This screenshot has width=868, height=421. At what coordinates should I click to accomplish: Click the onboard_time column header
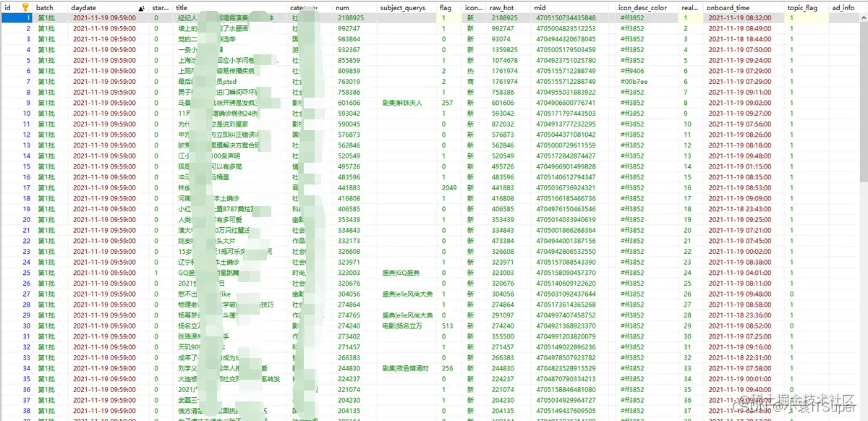click(x=744, y=7)
